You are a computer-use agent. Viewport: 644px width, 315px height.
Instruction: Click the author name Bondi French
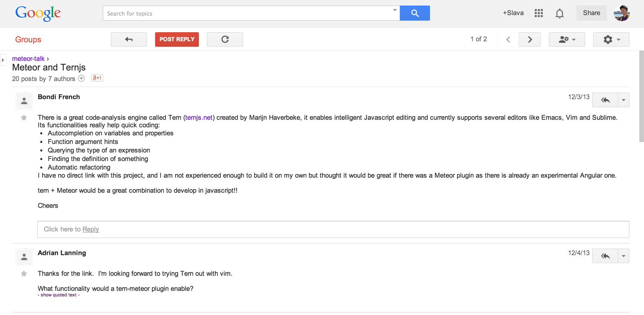[x=59, y=97]
